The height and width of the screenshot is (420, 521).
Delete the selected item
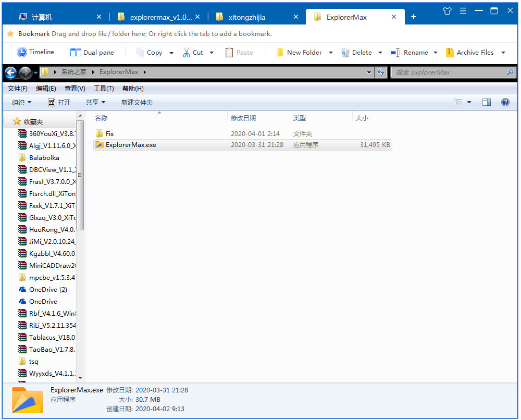362,52
